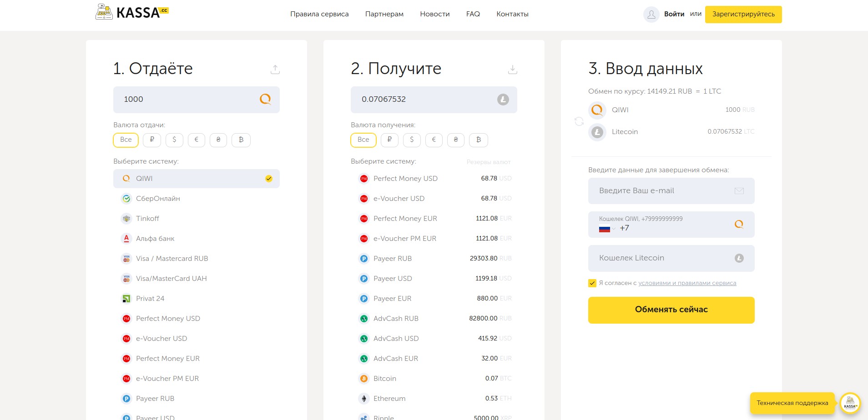
Task: Toggle the agreement with service rules checkbox
Action: (x=592, y=283)
